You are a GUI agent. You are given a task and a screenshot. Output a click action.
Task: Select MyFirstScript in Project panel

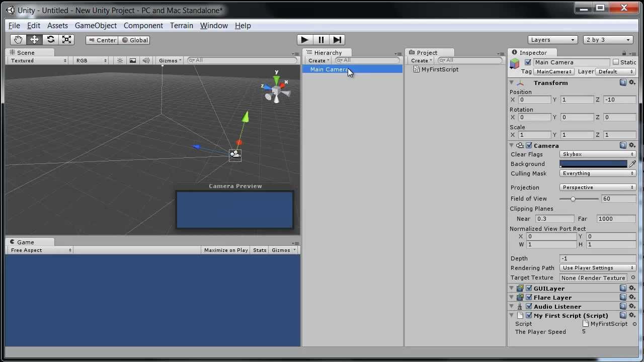[440, 69]
